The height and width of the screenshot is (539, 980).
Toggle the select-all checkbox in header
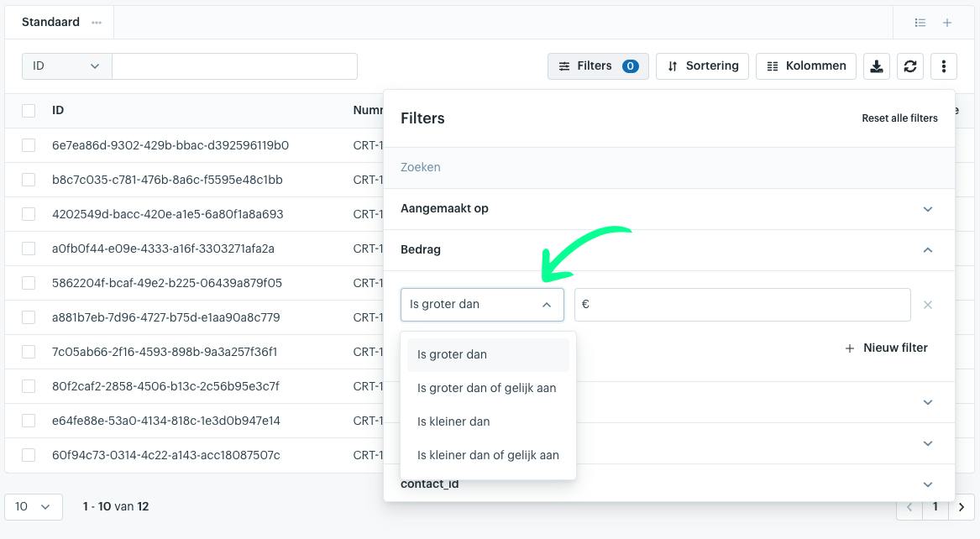(x=29, y=111)
